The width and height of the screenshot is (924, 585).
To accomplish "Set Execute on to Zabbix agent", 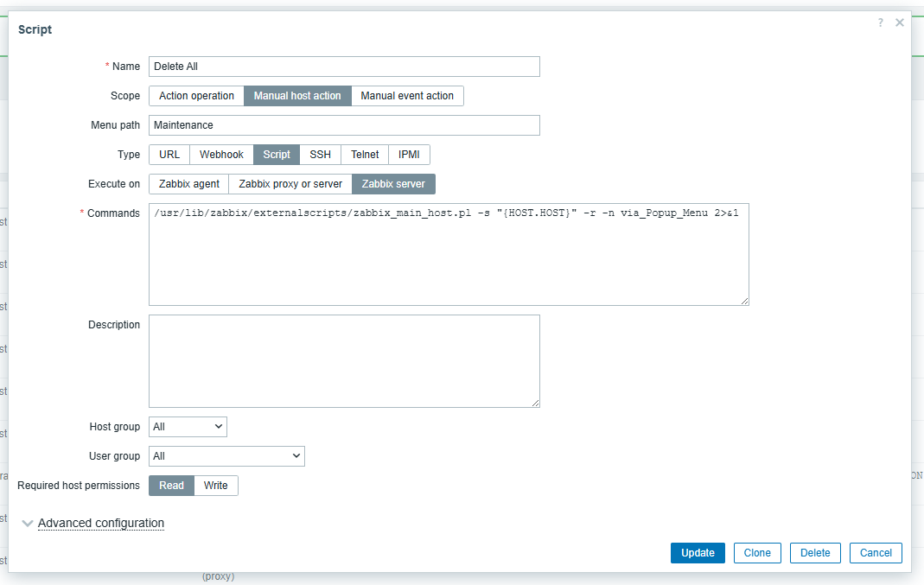I will click(188, 184).
